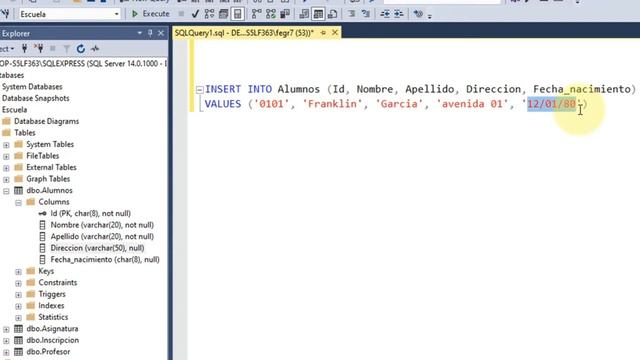Click the Connect Object Explorer plug icon
The width and height of the screenshot is (640, 360).
click(x=24, y=49)
